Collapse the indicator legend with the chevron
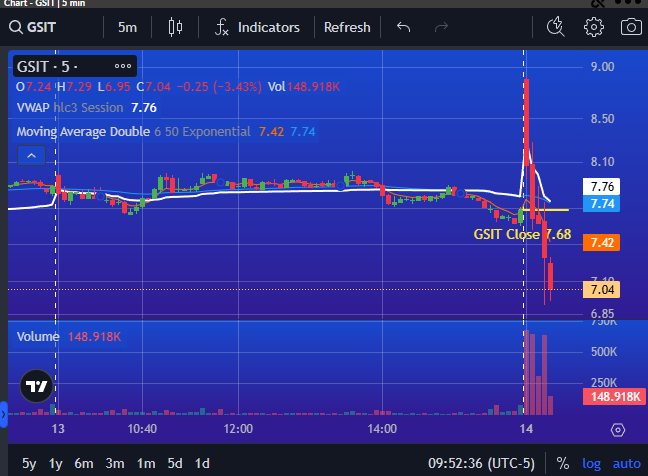Image resolution: width=648 pixels, height=476 pixels. 31,156
